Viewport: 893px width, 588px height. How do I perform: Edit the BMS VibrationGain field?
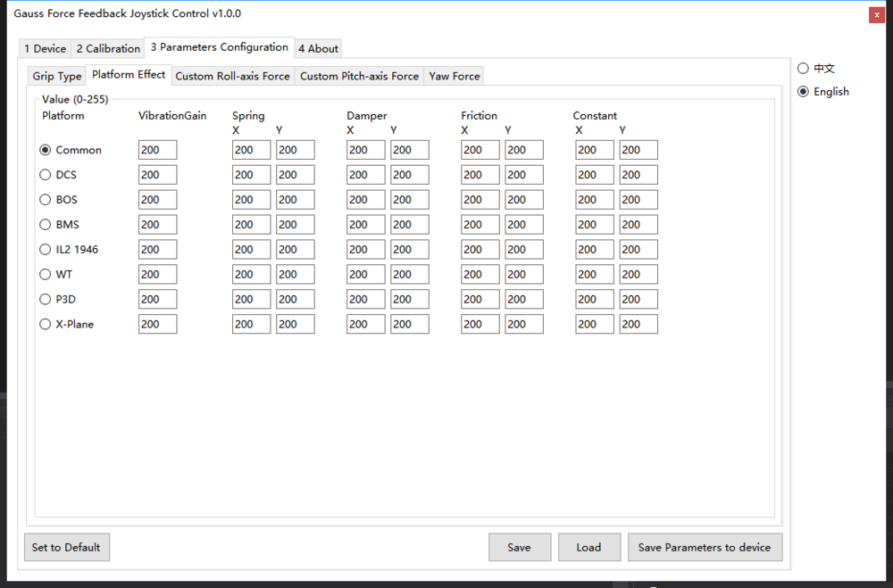[x=158, y=224]
